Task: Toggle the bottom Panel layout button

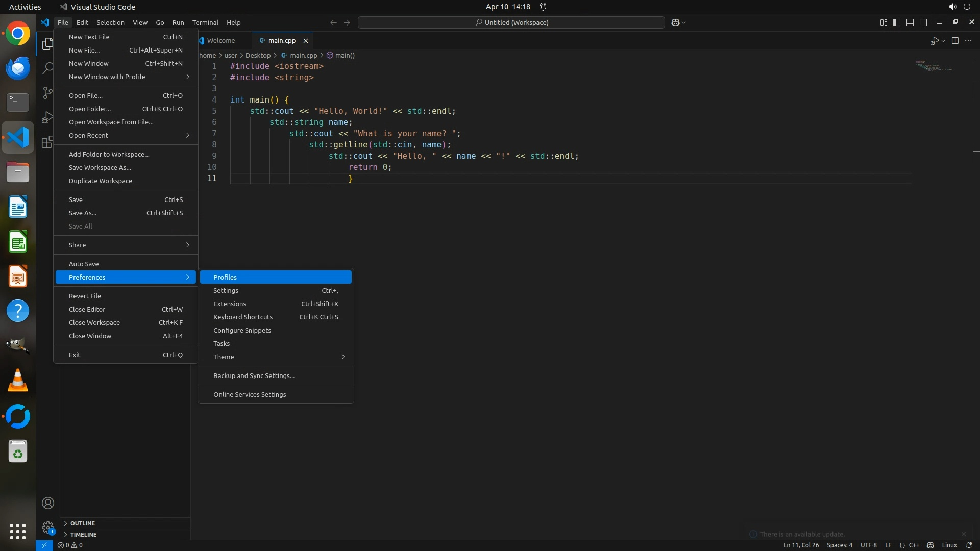Action: (910, 22)
